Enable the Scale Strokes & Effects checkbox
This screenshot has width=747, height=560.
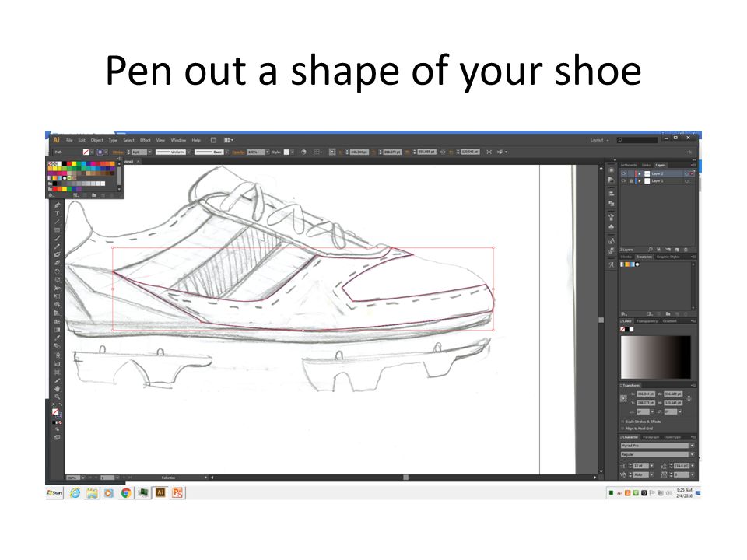(x=622, y=422)
